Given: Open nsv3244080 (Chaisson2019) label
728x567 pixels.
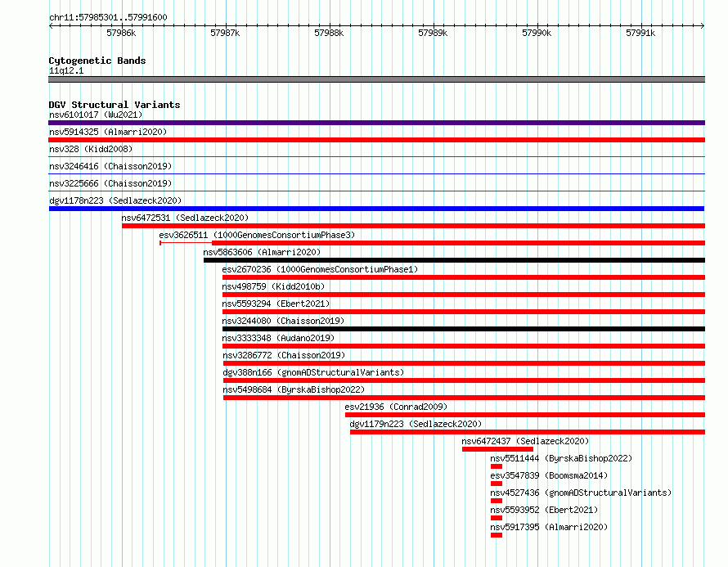Looking at the screenshot, I should point(283,321).
